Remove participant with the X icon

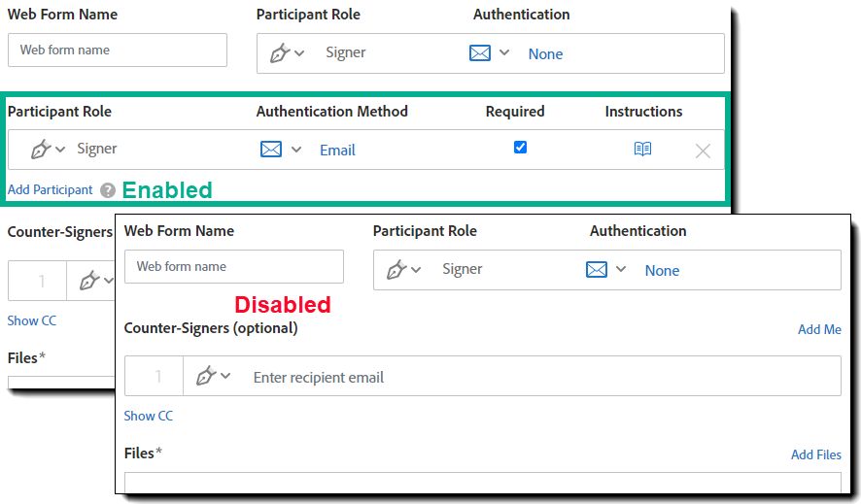pyautogui.click(x=703, y=151)
